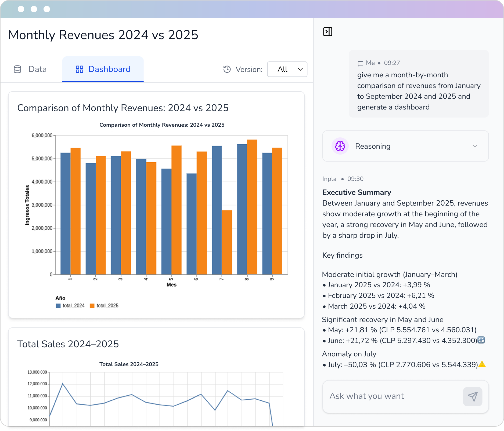Click the August 2025 orange bar
The image size is (504, 431).
[x=252, y=207]
